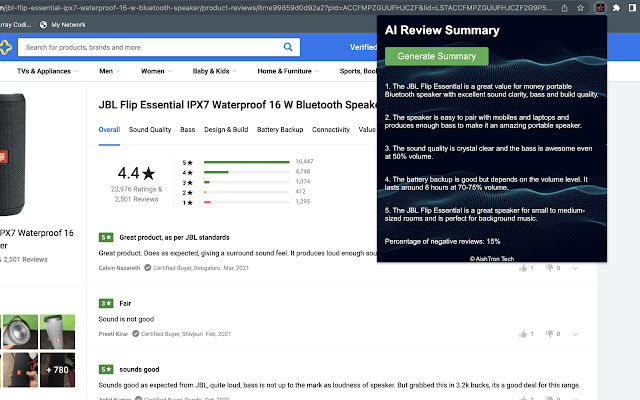Screen dimensions: 640x400
Task: Click the 3-star badge on Fair review
Action: [x=106, y=303]
